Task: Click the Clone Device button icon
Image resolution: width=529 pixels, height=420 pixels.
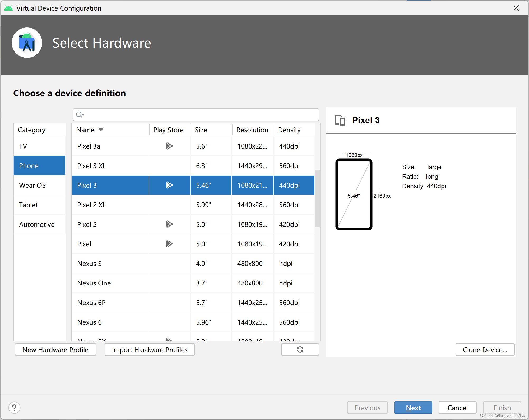Action: coord(484,349)
